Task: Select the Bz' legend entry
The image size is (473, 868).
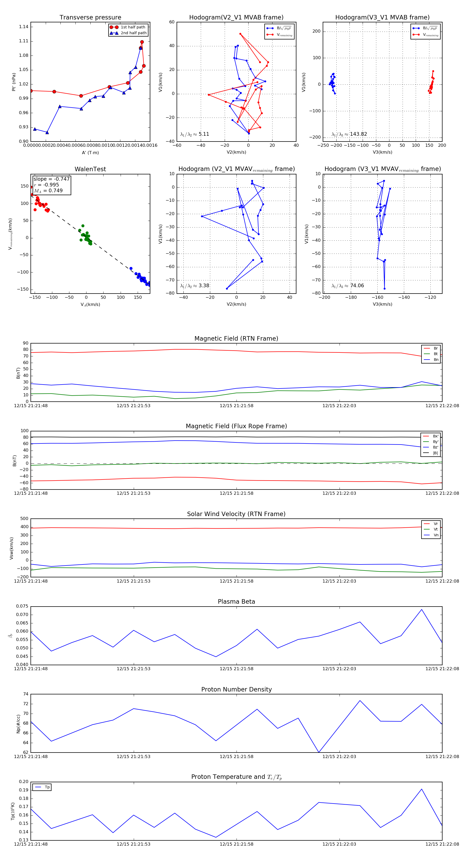Action: point(431,447)
